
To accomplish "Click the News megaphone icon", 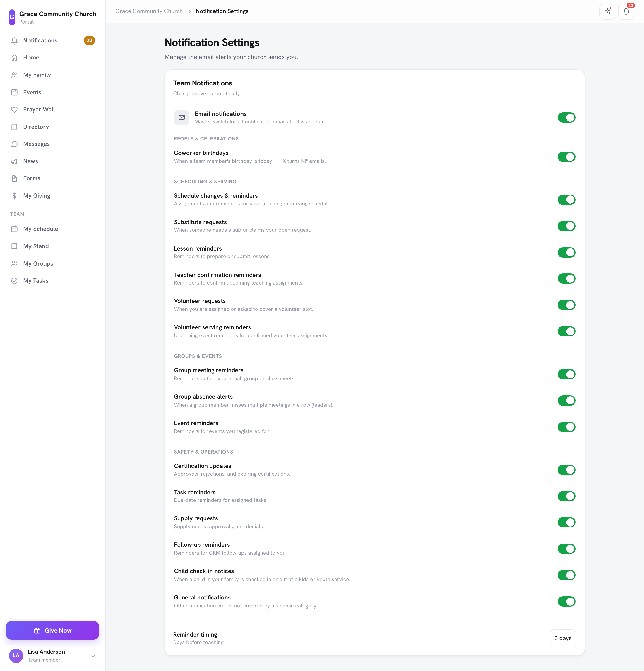I will click(14, 161).
